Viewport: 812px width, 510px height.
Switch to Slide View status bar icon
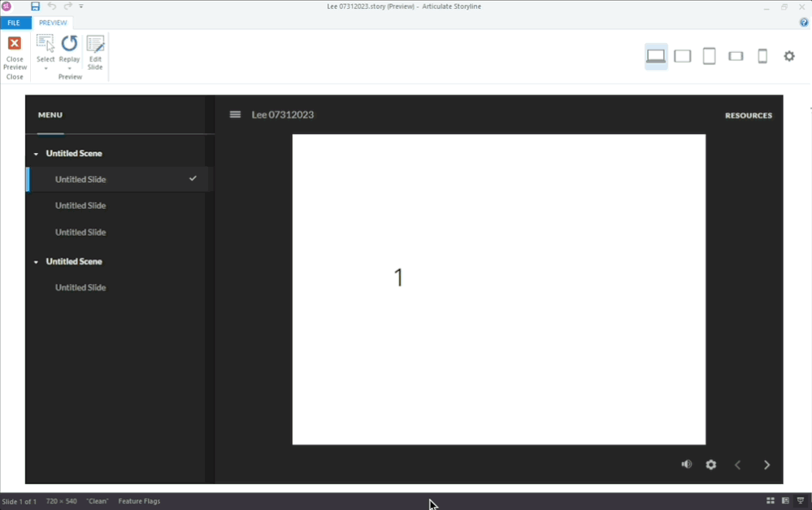[786, 501]
